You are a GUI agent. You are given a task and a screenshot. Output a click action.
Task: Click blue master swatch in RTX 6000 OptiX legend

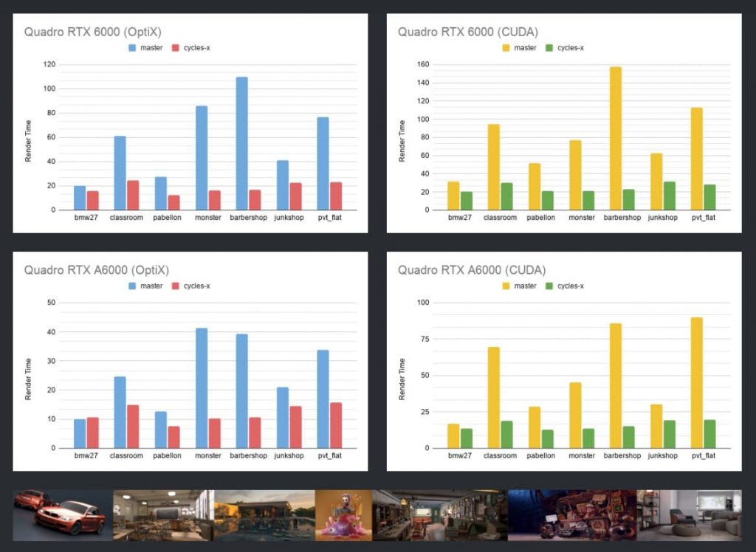[133, 48]
